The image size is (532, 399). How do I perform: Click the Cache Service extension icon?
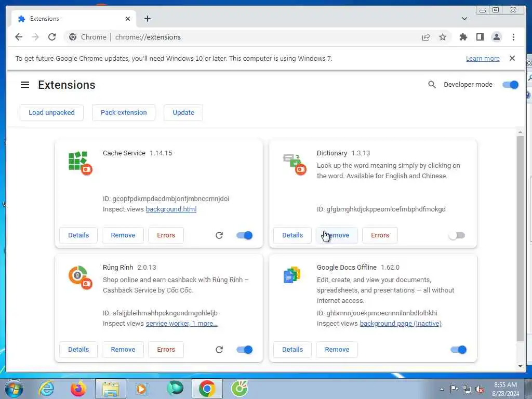(80, 163)
